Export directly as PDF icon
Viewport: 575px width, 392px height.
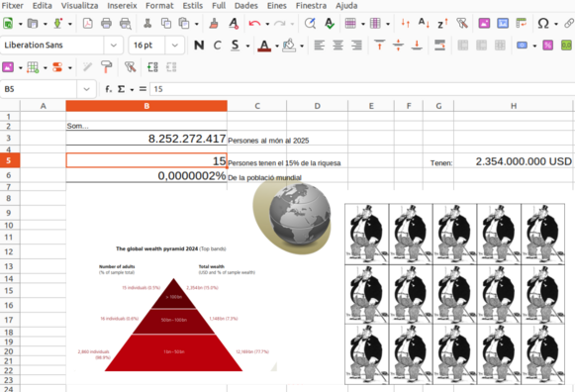point(87,24)
